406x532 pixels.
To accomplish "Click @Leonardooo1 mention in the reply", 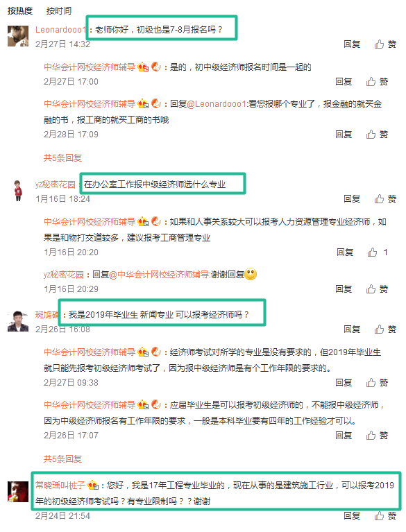I will (x=216, y=104).
